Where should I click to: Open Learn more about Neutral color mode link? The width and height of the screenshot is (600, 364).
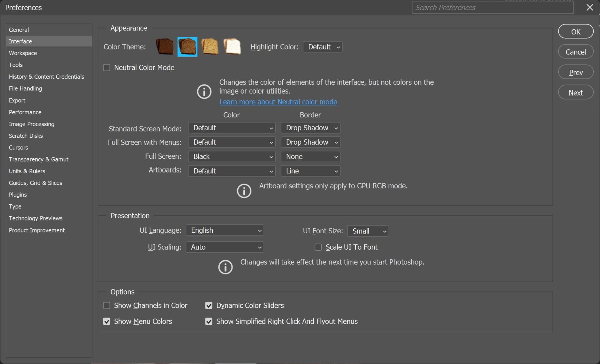[278, 102]
